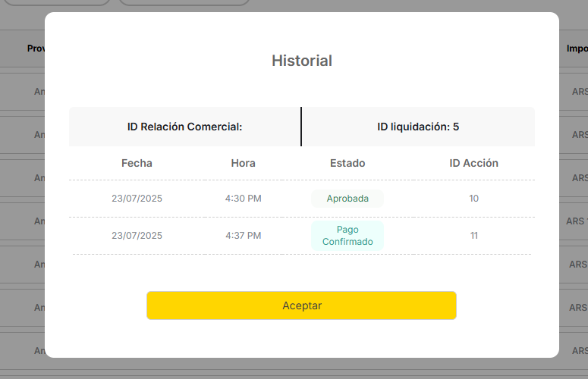588x379 pixels.
Task: Click the ID Acción column header
Action: (473, 163)
